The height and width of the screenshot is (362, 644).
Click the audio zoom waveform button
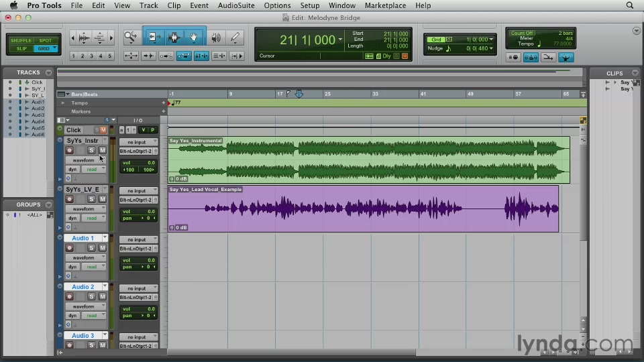pos(84,38)
